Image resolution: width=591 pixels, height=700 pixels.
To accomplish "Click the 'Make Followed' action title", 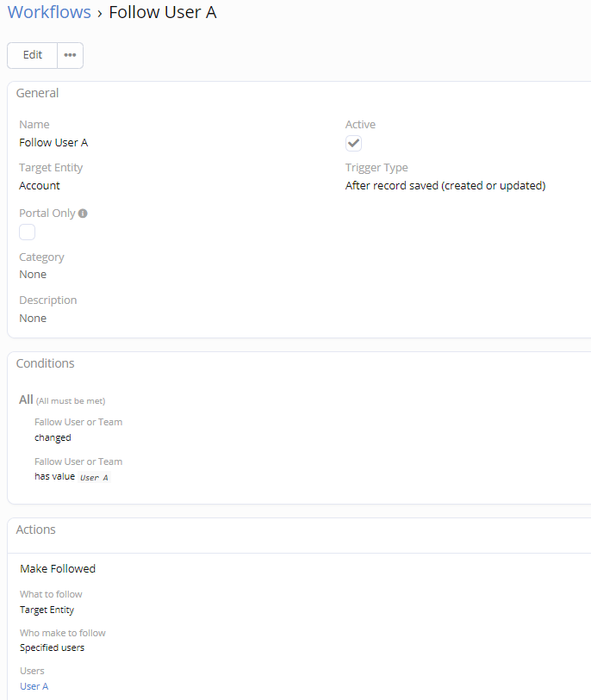I will tap(58, 568).
